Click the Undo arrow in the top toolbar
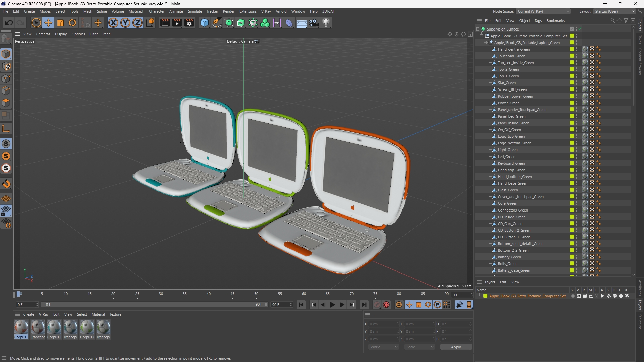This screenshot has height=362, width=644. [9, 23]
